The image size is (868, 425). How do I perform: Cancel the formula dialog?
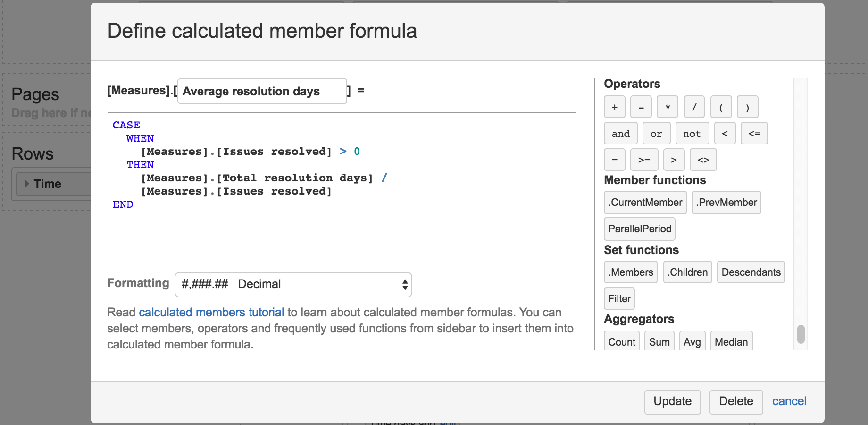789,401
